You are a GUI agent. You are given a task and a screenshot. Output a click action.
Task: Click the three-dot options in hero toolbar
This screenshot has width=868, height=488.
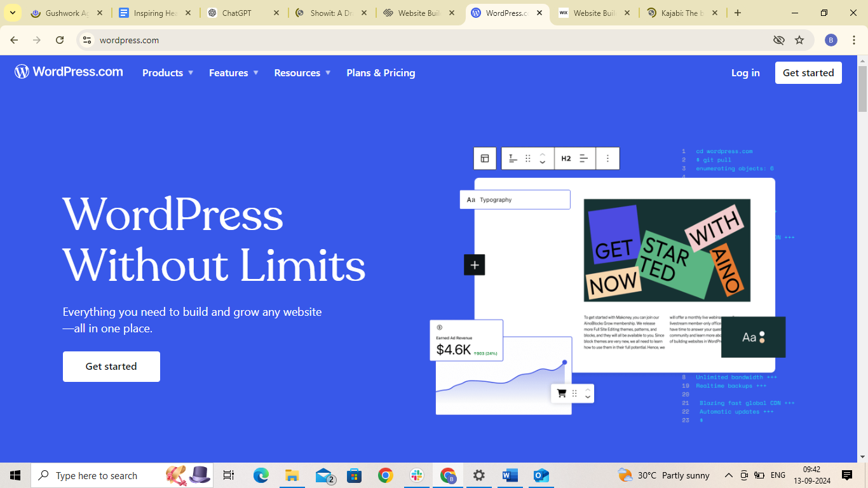pos(607,158)
